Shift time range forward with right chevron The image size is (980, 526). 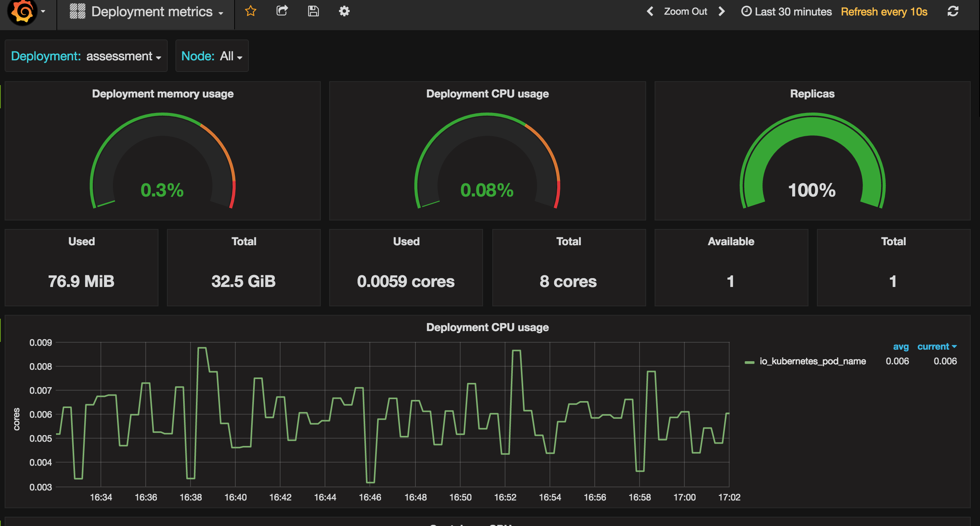[721, 12]
